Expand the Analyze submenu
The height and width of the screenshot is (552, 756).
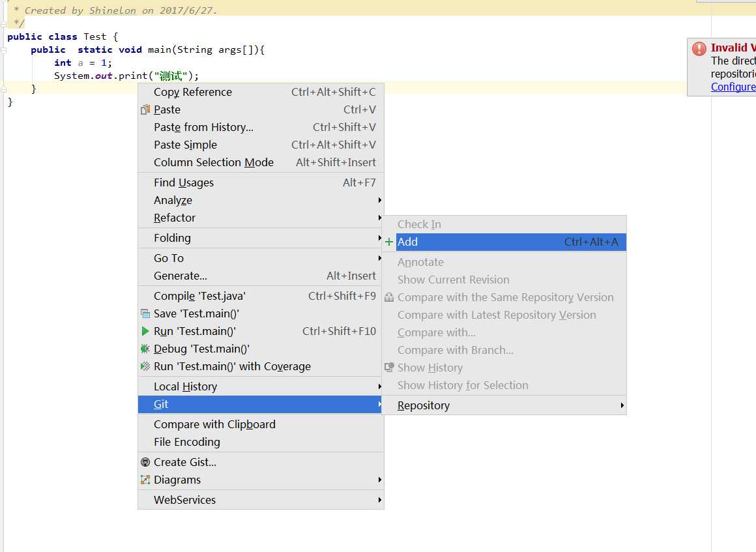point(173,200)
